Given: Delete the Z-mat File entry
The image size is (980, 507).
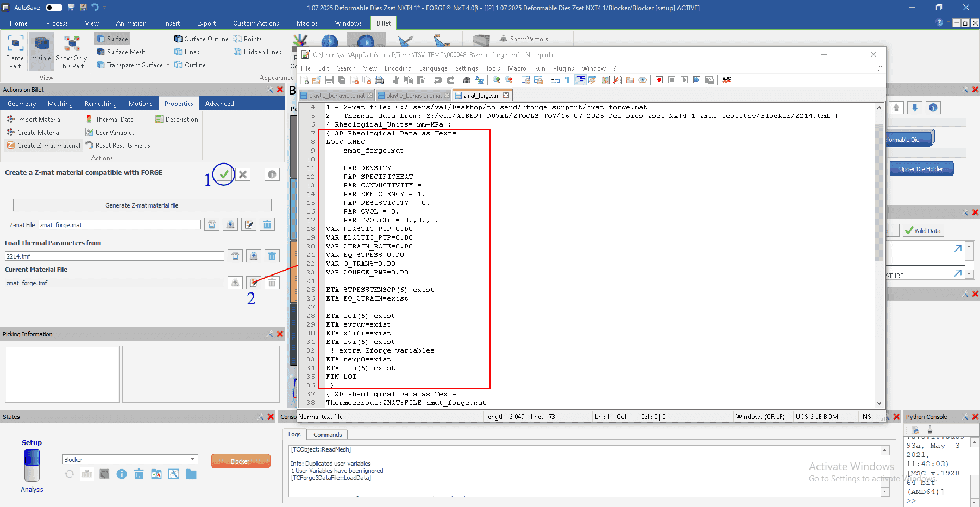Looking at the screenshot, I should 267,225.
